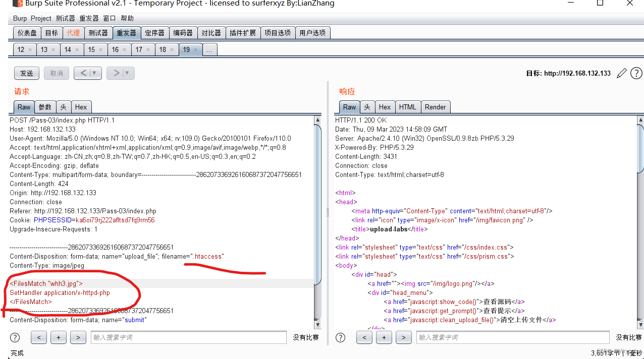Select repeater tab 17
Viewport: 644px width, 359px height.
tap(139, 49)
